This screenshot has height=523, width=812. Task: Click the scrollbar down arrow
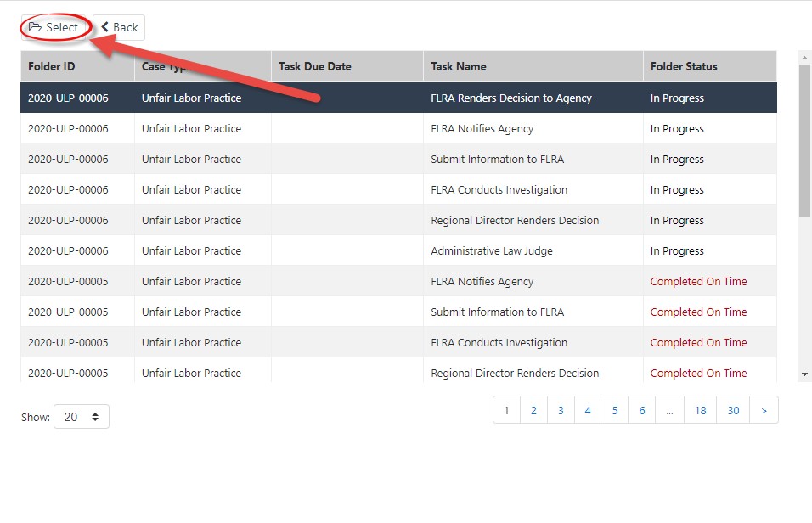[804, 374]
